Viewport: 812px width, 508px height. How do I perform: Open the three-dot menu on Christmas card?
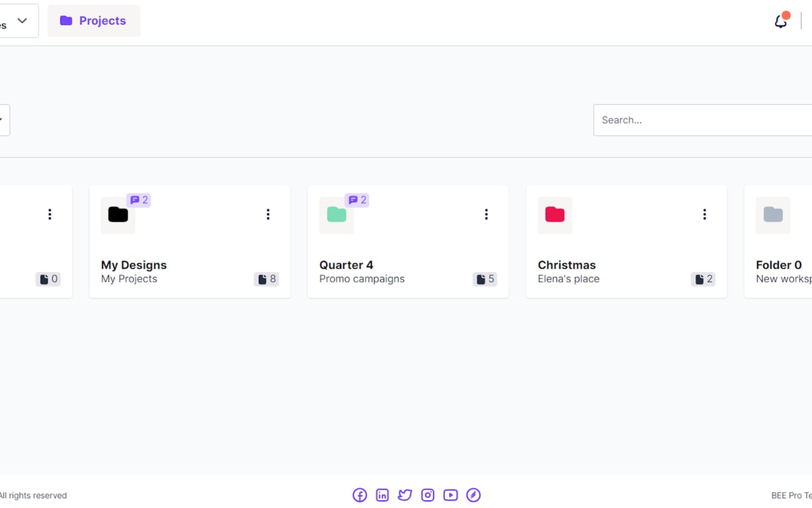(704, 214)
